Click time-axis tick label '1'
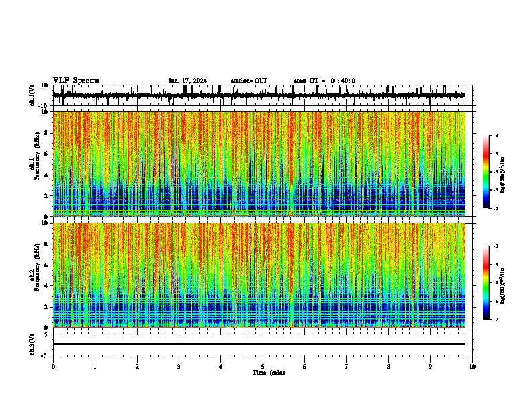Viewport: 532px width, 411px height. pyautogui.click(x=95, y=367)
